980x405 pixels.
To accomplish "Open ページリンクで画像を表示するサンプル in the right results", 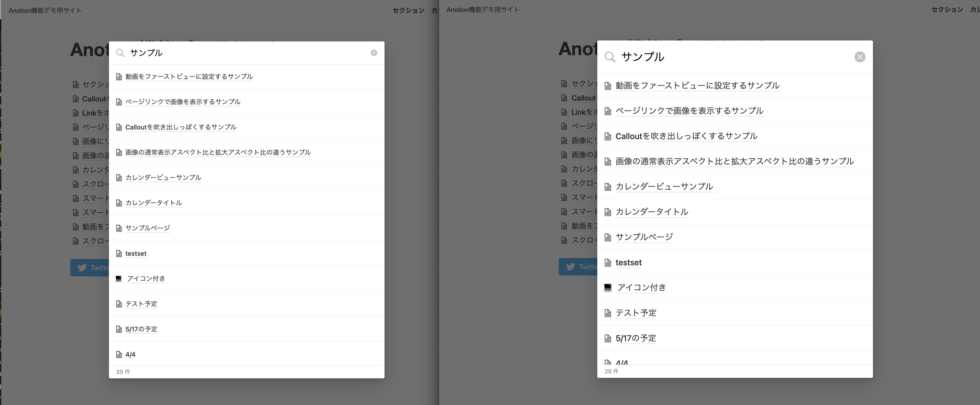I will (690, 111).
